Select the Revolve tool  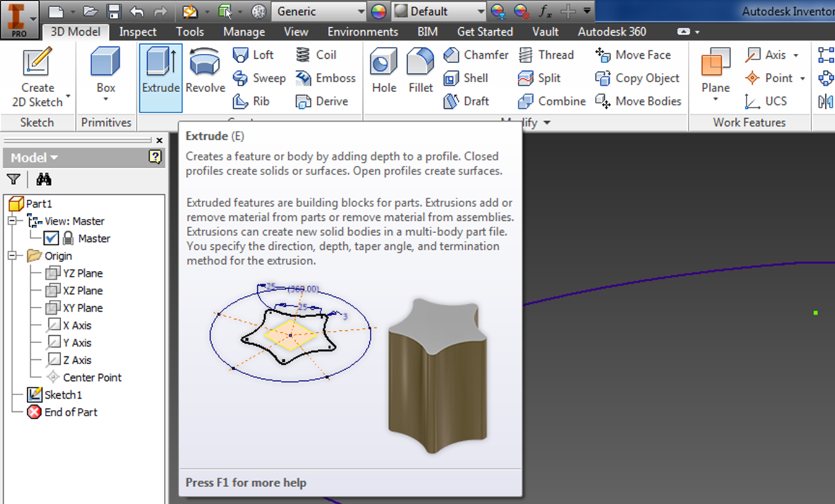(x=205, y=72)
